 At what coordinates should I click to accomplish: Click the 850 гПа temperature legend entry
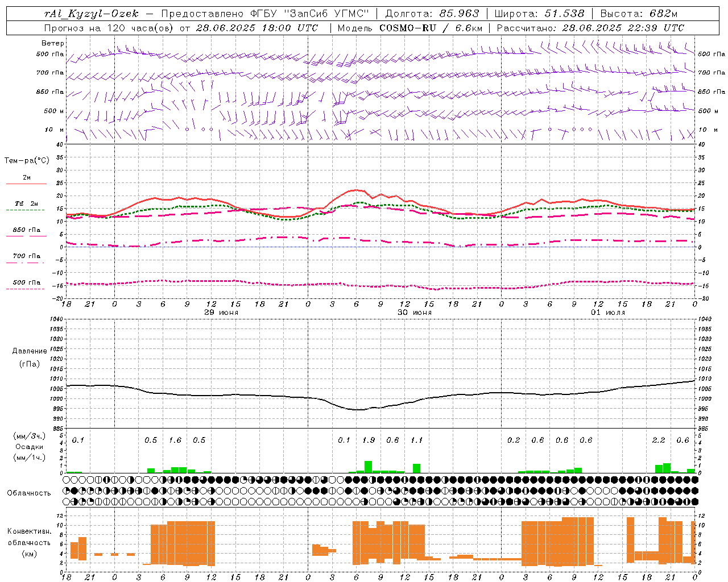pos(27,230)
